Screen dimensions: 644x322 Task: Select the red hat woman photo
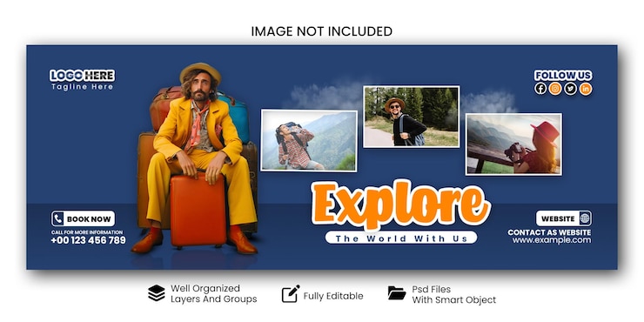pos(513,144)
